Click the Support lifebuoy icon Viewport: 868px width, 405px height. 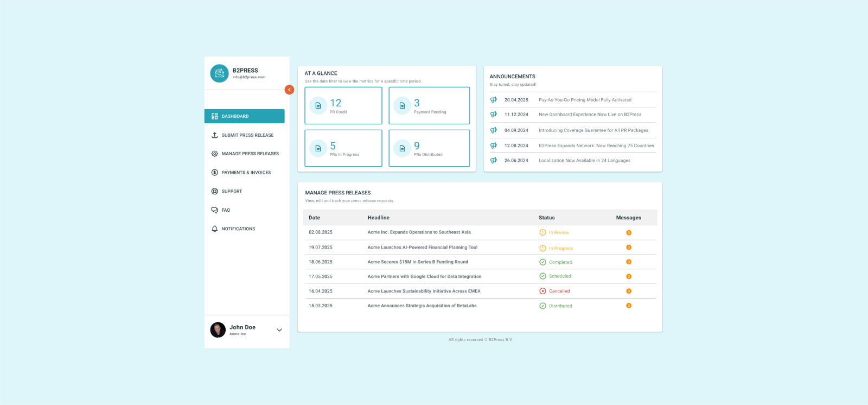(215, 191)
